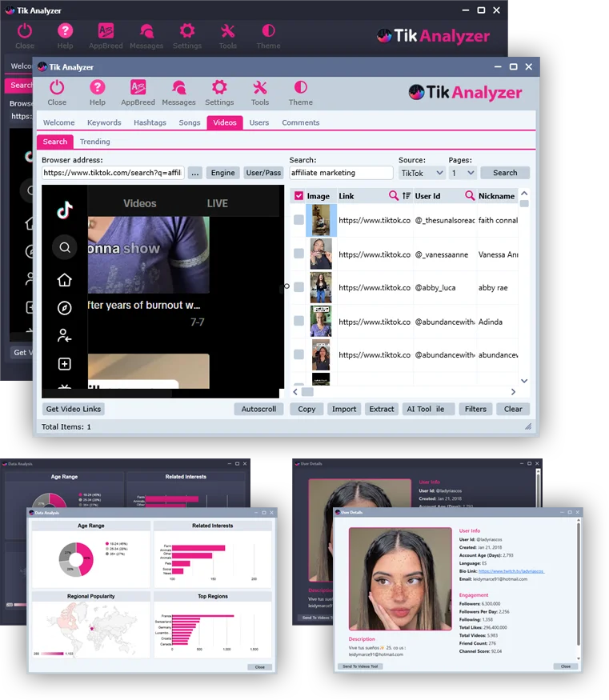Check the row checkbox for @abby_luca
The height and width of the screenshot is (700, 609).
click(x=298, y=287)
